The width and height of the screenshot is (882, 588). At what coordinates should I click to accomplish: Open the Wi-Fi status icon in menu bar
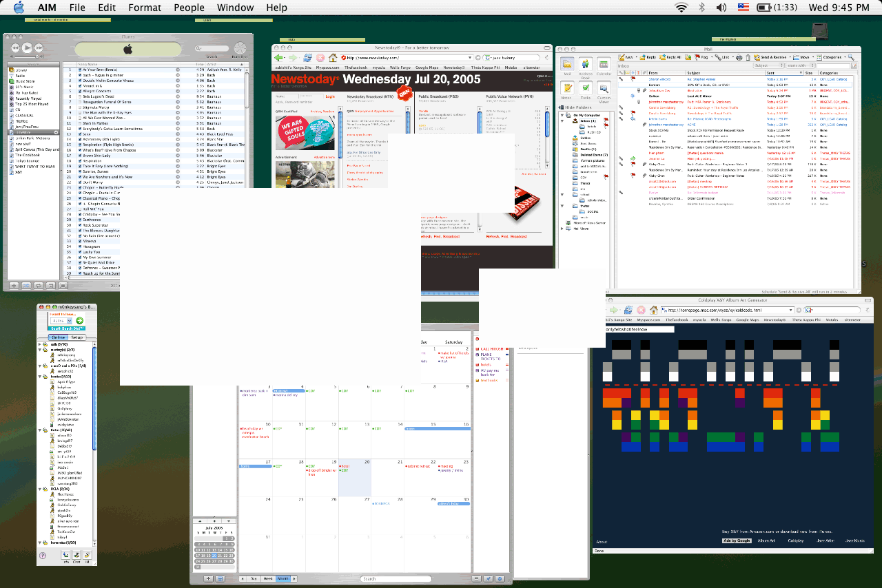click(681, 8)
